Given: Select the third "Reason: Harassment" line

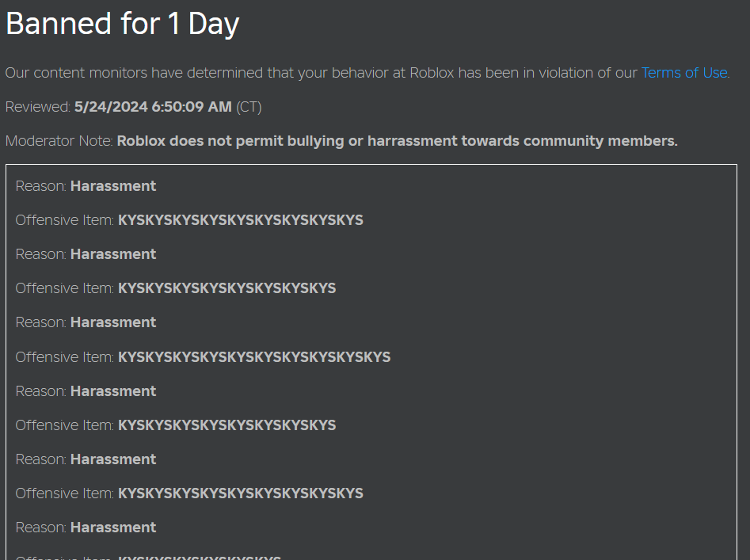Looking at the screenshot, I should 86,322.
